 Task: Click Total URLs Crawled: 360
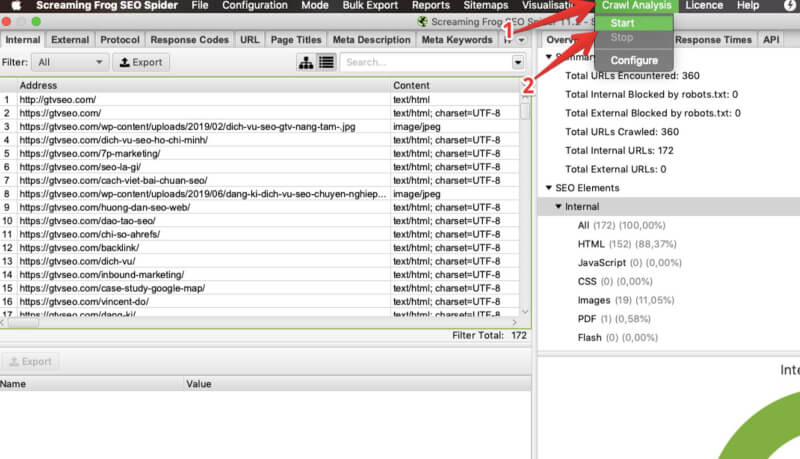[x=622, y=132]
